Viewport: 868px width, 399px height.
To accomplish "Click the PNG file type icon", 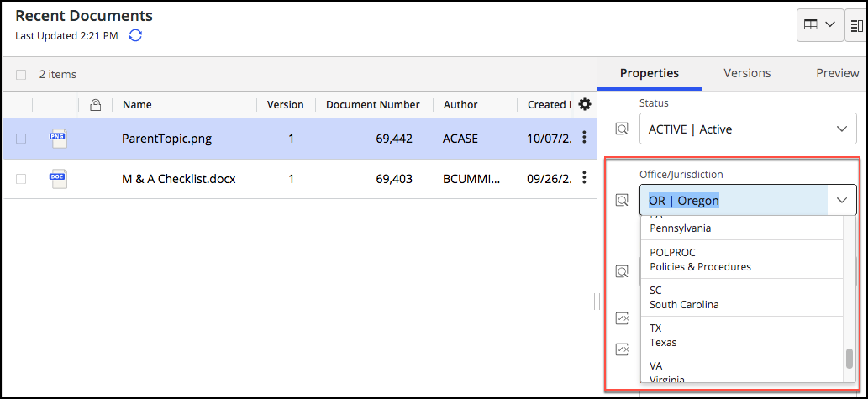I will coord(58,139).
